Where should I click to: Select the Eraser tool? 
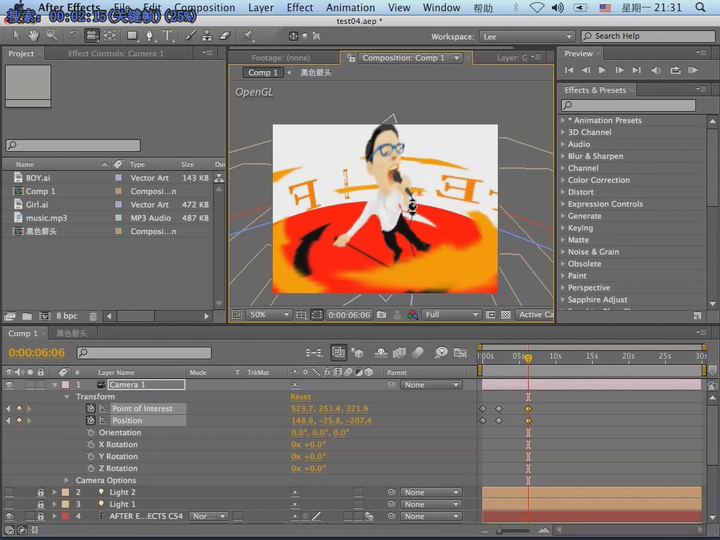(225, 35)
